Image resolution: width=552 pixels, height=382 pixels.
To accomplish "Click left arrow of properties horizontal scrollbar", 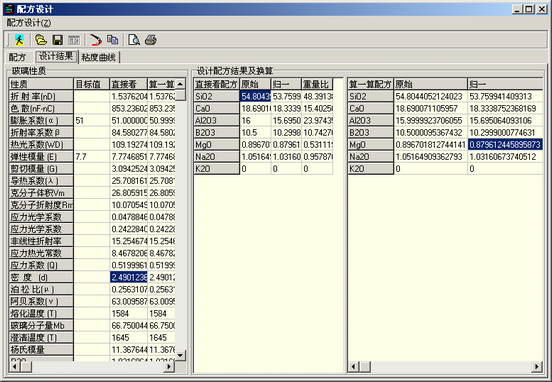I will coord(15,367).
